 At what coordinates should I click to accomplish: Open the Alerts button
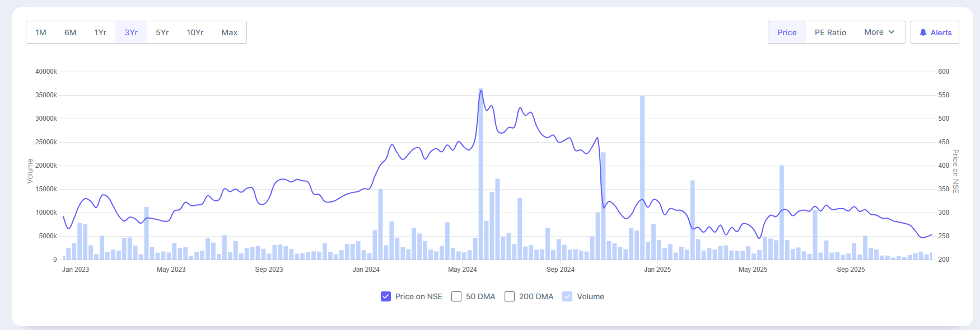pos(935,32)
